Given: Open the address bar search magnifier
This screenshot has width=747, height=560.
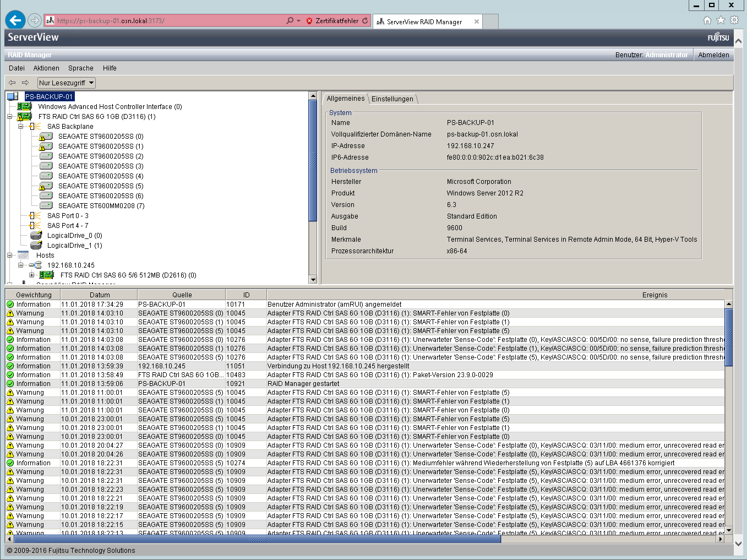Looking at the screenshot, I should (290, 21).
